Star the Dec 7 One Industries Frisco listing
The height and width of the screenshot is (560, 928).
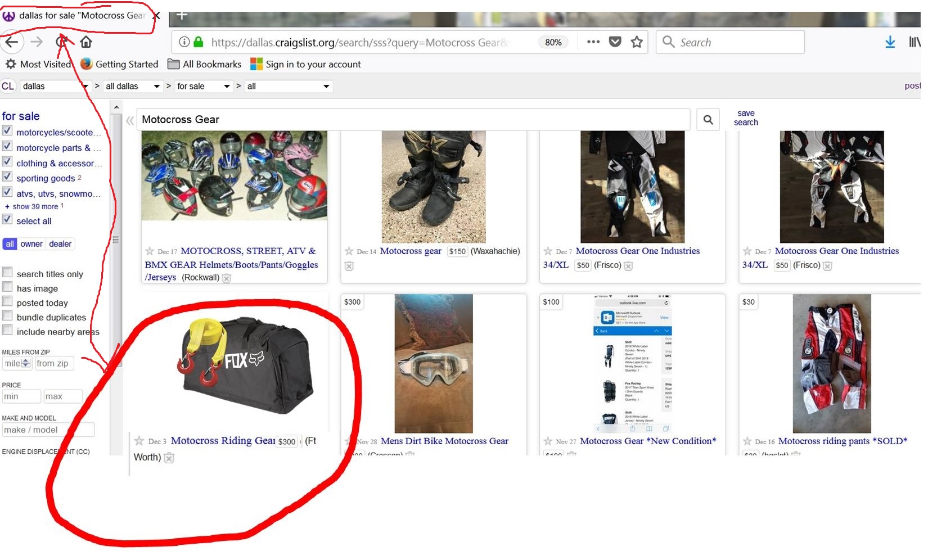[x=548, y=251]
